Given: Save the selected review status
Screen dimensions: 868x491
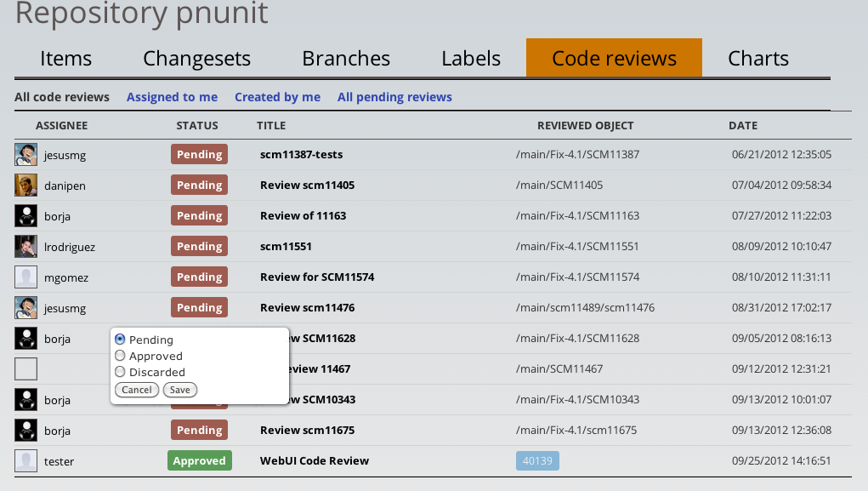Looking at the screenshot, I should tap(179, 390).
